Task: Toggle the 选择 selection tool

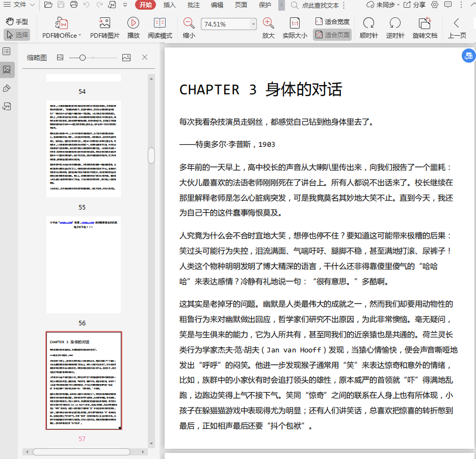Action: pyautogui.click(x=17, y=35)
